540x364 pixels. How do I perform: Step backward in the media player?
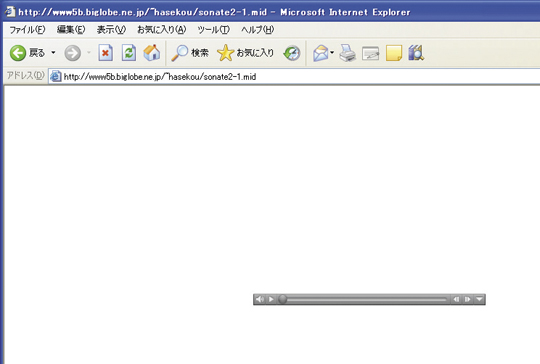(456, 299)
